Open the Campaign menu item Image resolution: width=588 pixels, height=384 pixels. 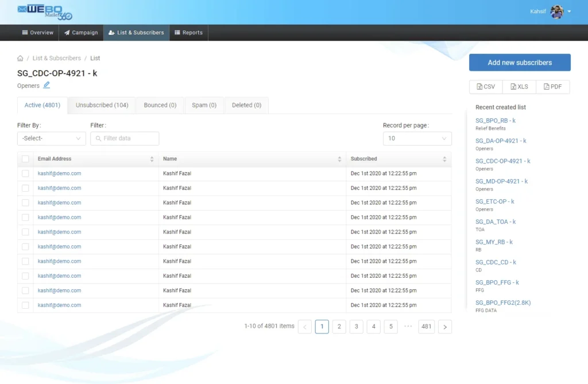coord(81,33)
